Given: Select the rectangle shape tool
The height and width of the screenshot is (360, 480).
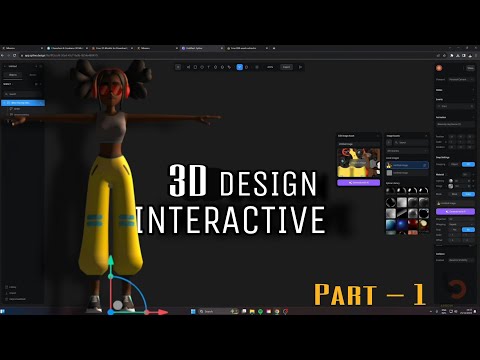Looking at the screenshot, I should point(195,67).
